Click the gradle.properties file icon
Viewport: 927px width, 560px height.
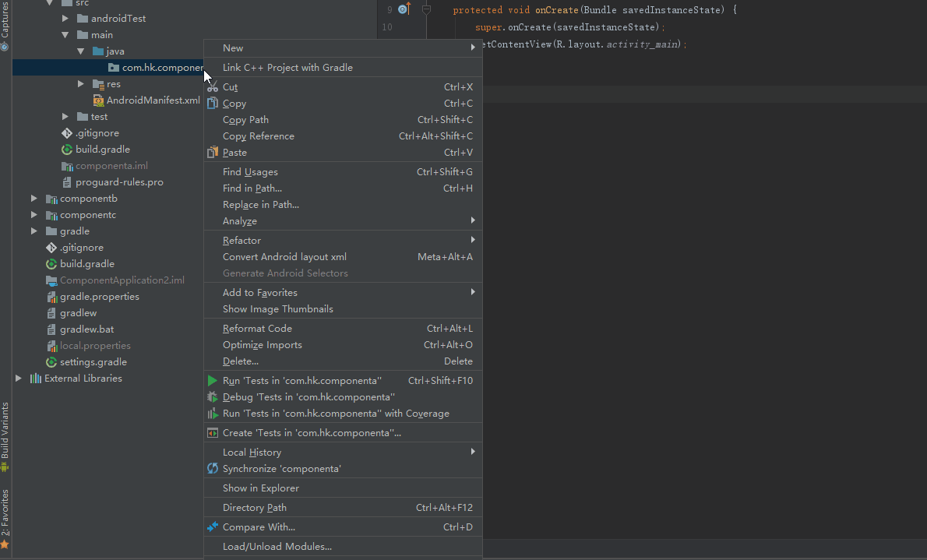[51, 297]
